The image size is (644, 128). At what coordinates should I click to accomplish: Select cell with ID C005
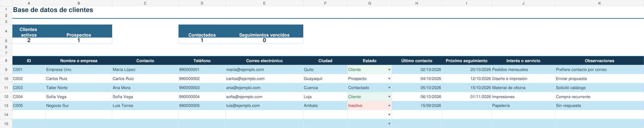coord(29,106)
